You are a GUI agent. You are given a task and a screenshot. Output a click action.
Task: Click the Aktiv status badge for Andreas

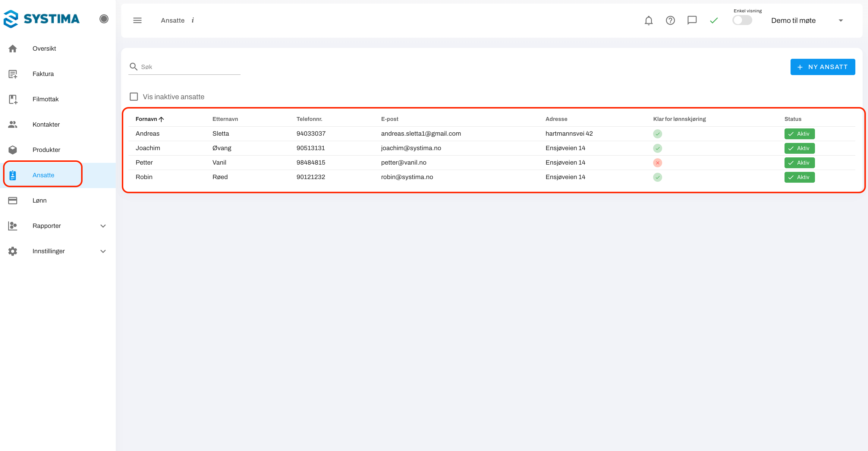click(x=799, y=134)
